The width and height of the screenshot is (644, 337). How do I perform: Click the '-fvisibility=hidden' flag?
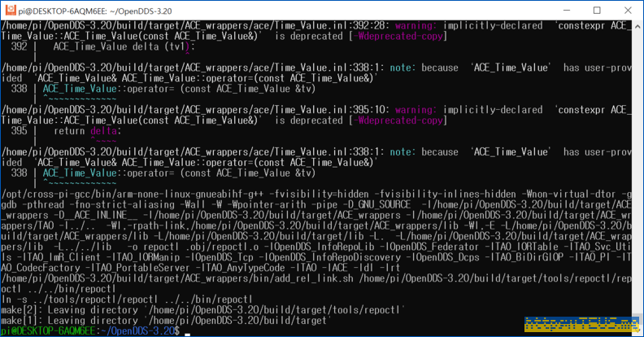pos(320,194)
